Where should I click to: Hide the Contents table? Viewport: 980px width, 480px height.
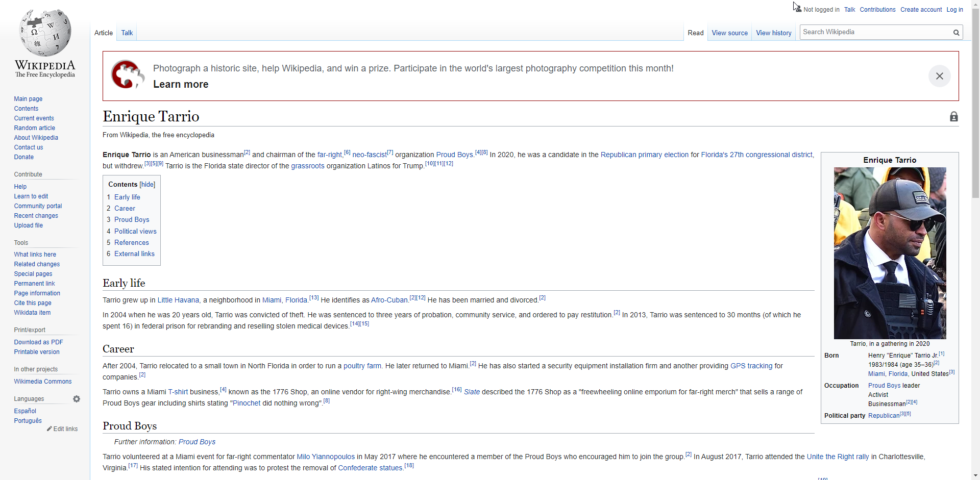click(148, 185)
